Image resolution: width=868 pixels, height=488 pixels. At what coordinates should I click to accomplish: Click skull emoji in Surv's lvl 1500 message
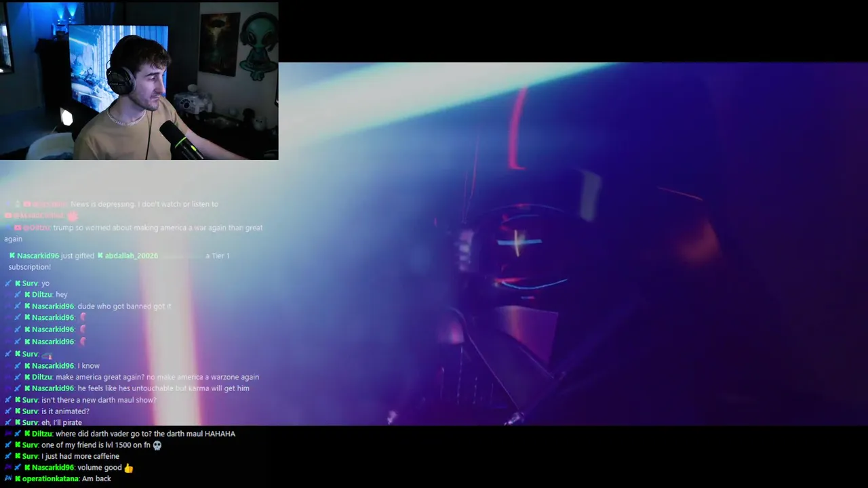157,445
